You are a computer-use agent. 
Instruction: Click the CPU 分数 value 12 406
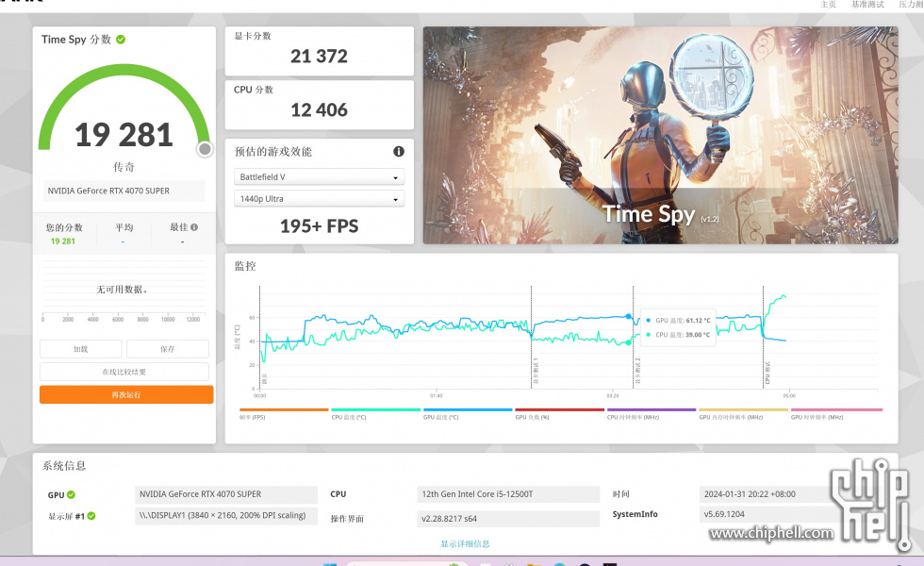point(319,109)
